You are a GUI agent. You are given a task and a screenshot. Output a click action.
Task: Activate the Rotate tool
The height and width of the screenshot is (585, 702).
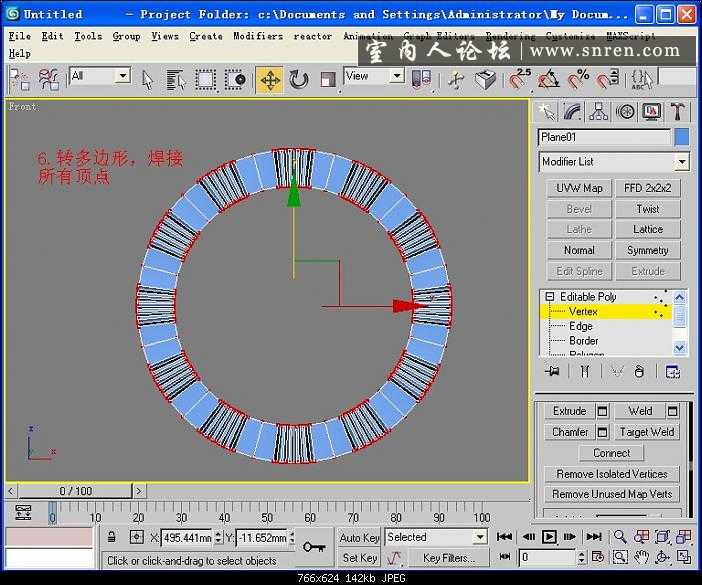pyautogui.click(x=299, y=79)
